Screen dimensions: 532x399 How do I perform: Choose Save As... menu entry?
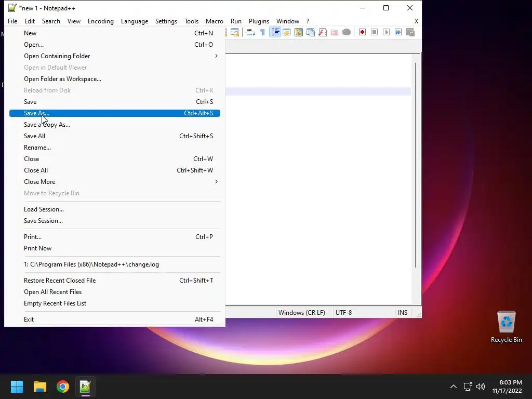(x=115, y=113)
